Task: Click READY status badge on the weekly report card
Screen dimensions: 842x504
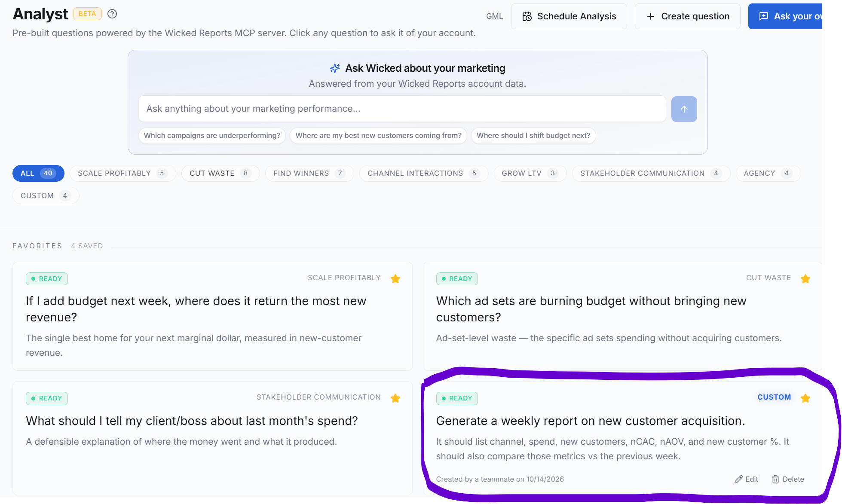Action: pyautogui.click(x=457, y=398)
